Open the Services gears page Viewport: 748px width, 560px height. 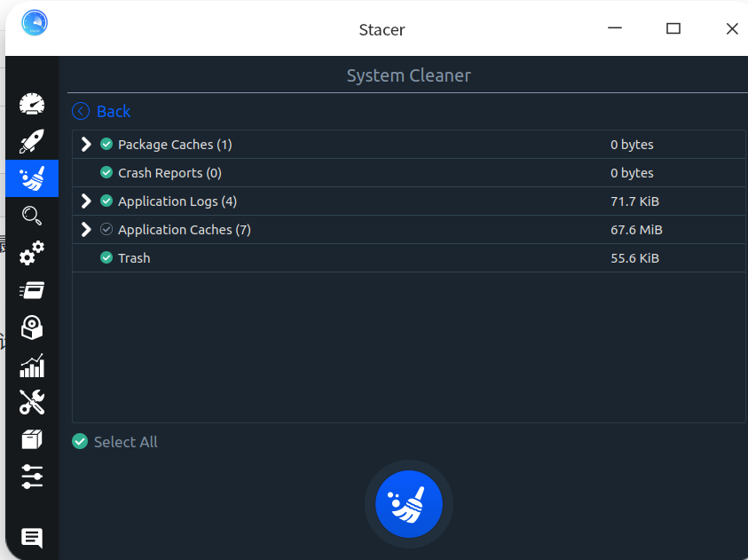pyautogui.click(x=32, y=253)
